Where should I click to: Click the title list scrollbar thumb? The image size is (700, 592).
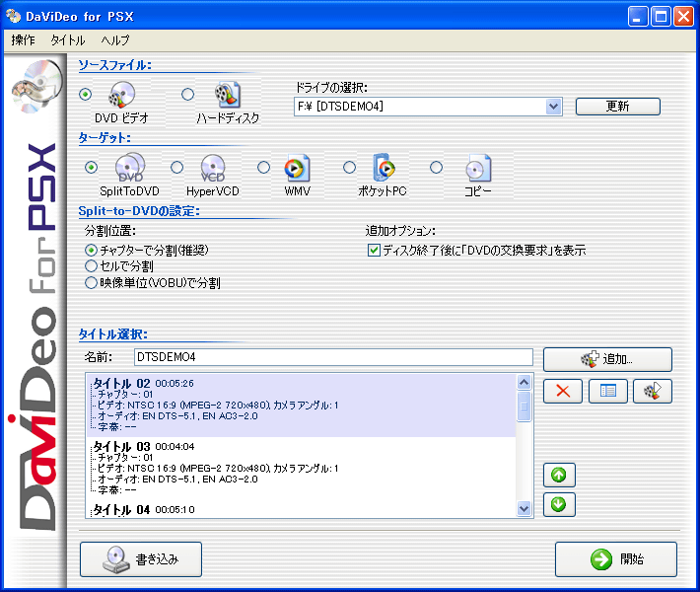pos(525,407)
